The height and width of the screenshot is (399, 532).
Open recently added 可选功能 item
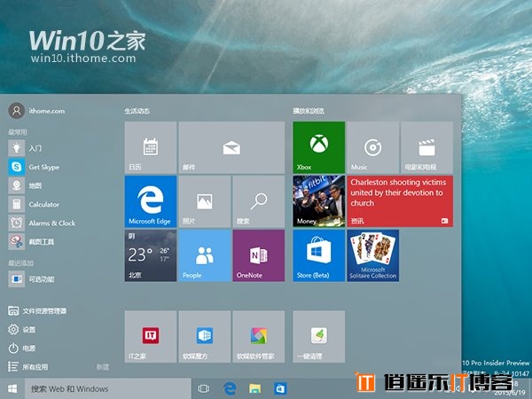click(x=31, y=279)
